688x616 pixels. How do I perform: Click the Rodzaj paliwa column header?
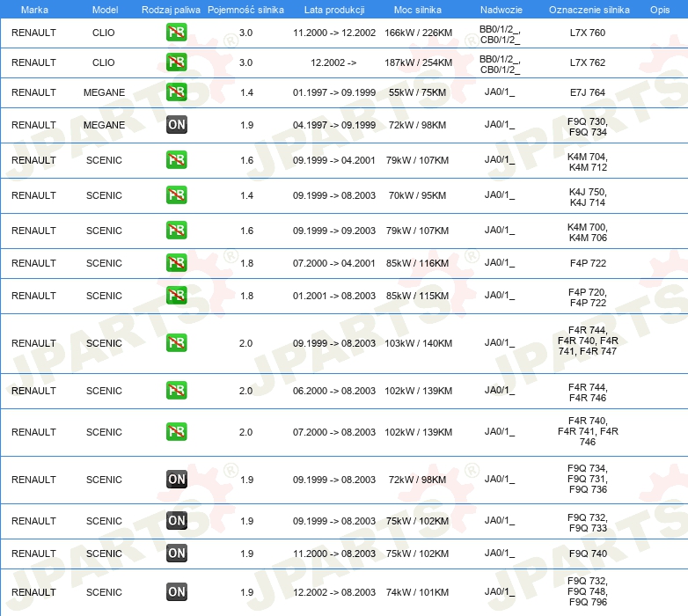tap(171, 10)
